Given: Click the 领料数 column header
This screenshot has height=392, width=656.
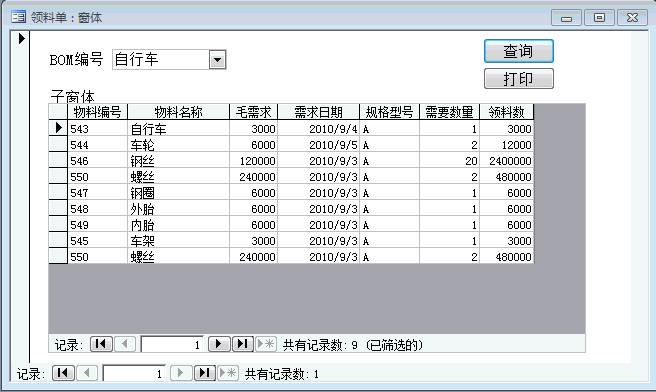Looking at the screenshot, I should tap(506, 112).
